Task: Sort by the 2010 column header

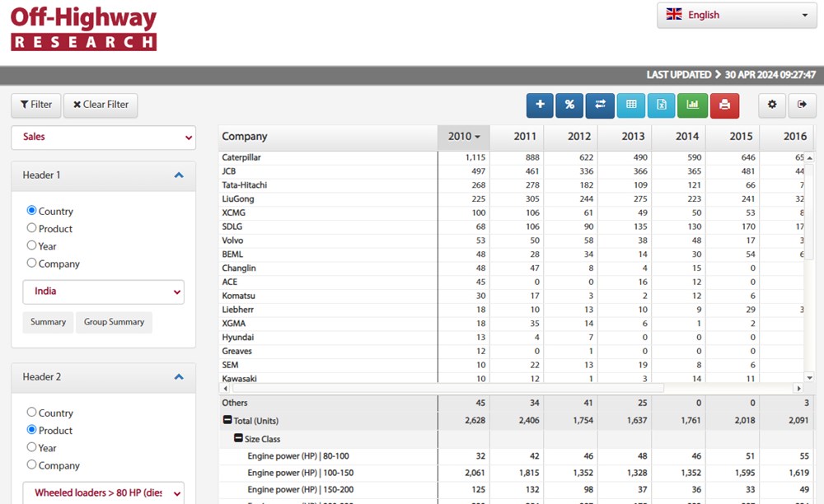Action: point(463,136)
